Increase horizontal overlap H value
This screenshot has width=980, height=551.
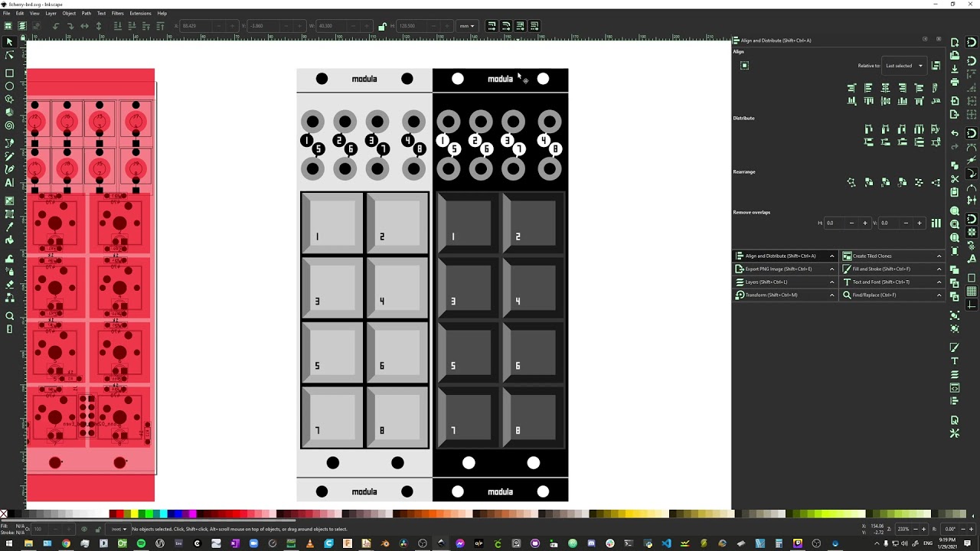pyautogui.click(x=865, y=223)
